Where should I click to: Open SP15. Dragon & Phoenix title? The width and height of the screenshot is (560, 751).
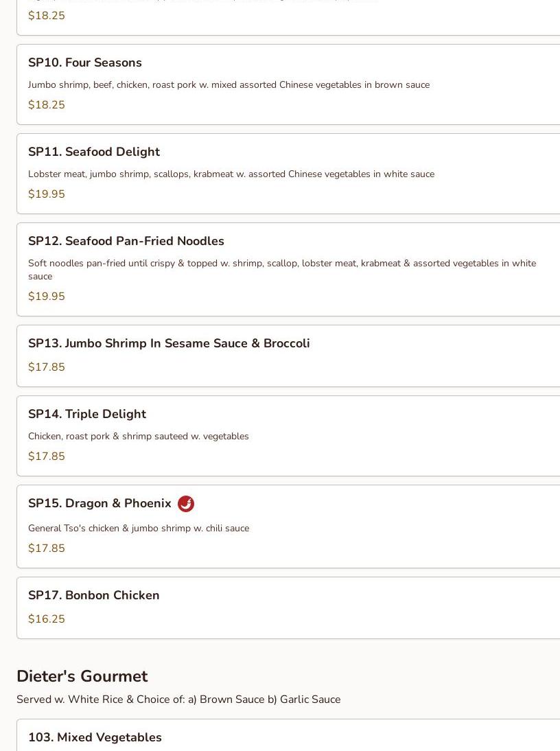click(x=100, y=503)
